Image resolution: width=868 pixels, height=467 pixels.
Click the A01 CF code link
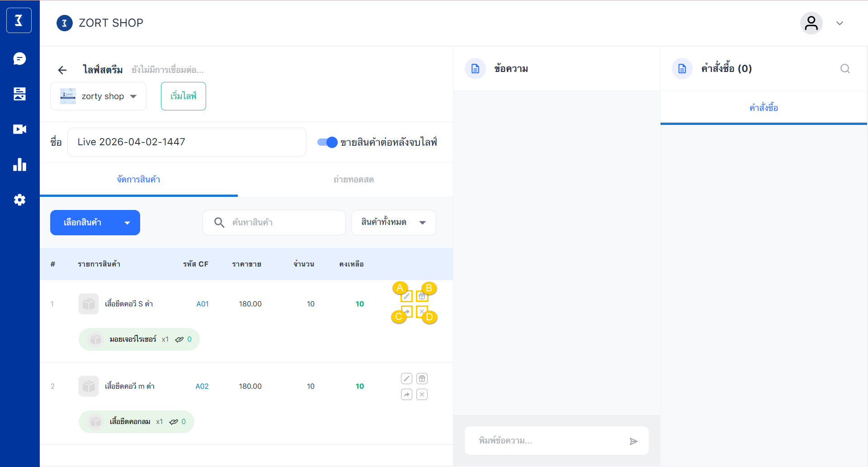tap(203, 304)
